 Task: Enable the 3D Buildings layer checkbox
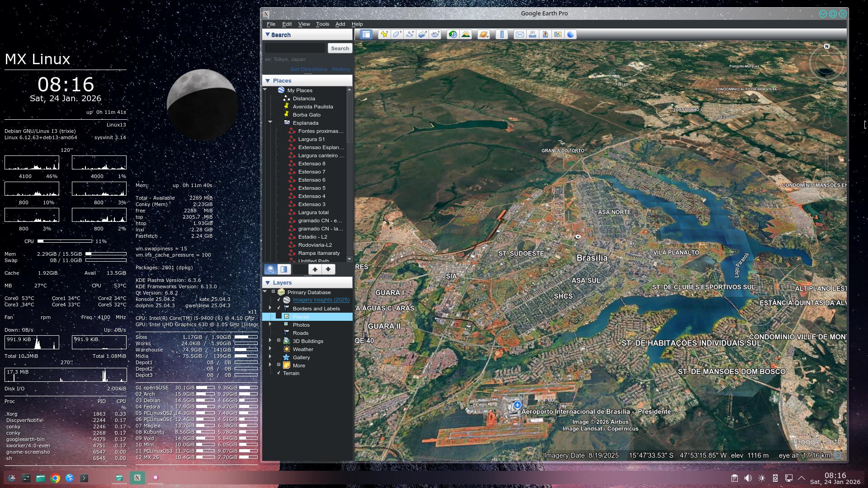coord(278,341)
